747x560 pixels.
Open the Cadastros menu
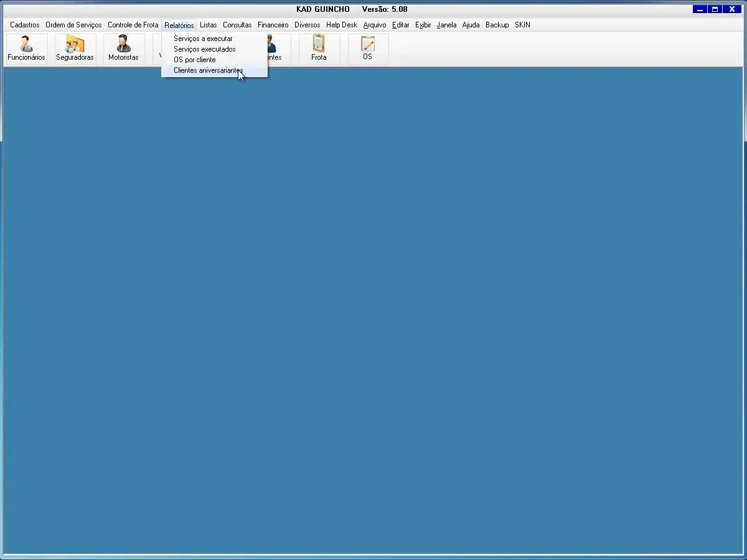click(25, 25)
